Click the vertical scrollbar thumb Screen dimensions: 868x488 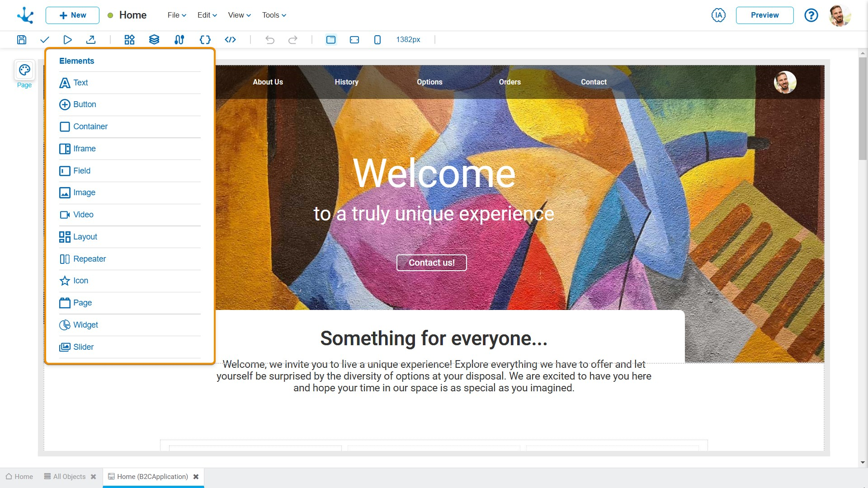[x=863, y=108]
